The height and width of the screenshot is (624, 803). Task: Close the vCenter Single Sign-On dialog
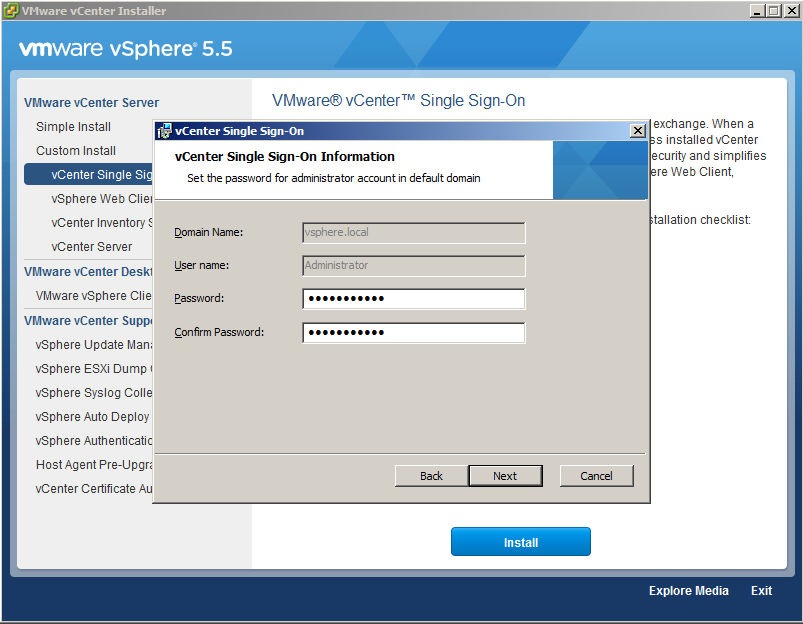[x=637, y=131]
